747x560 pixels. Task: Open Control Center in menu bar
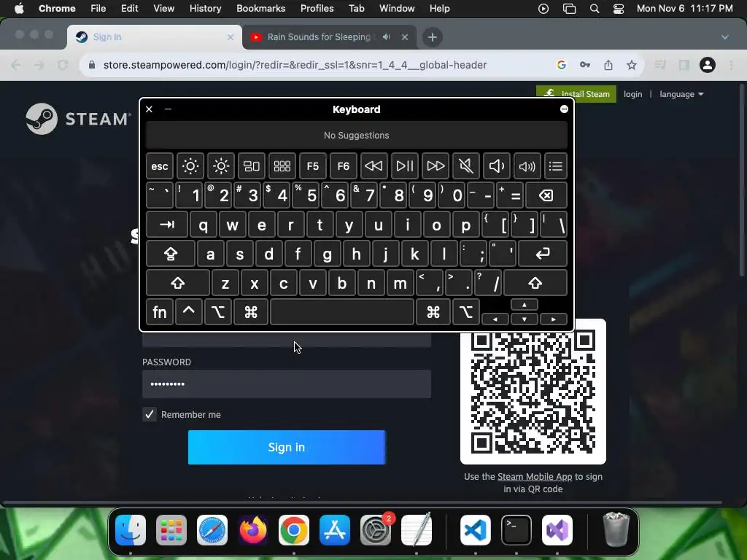coord(619,9)
